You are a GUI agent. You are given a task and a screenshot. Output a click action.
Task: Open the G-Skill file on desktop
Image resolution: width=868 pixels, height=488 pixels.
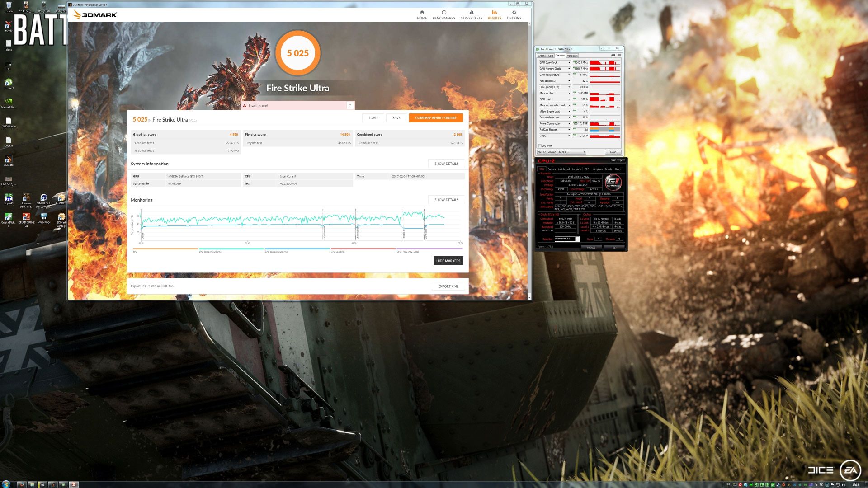pos(9,141)
